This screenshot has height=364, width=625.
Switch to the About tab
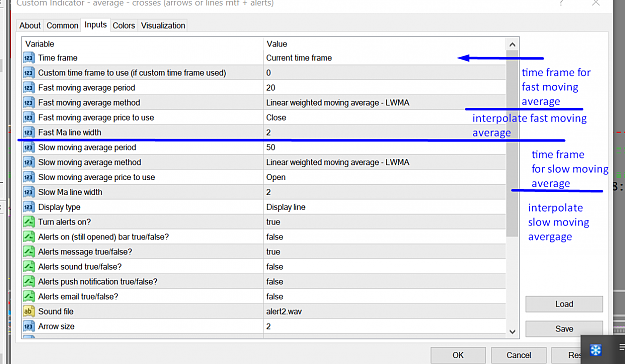(x=30, y=26)
